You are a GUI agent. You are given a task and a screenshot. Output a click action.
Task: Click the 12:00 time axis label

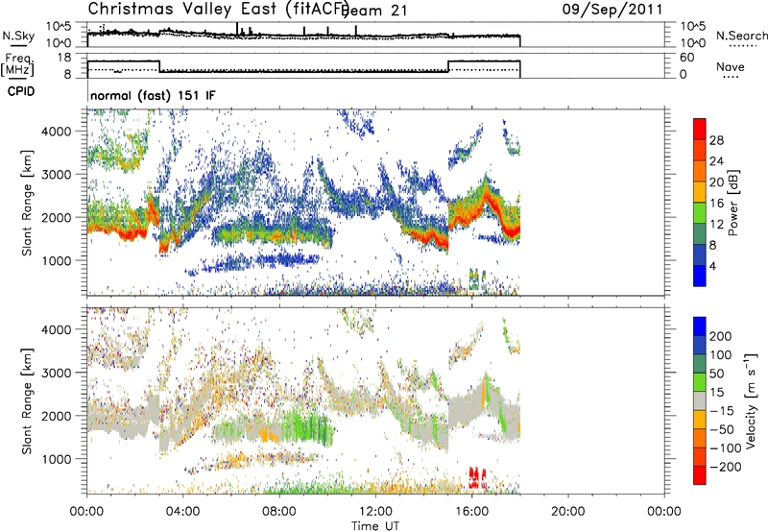coord(375,512)
